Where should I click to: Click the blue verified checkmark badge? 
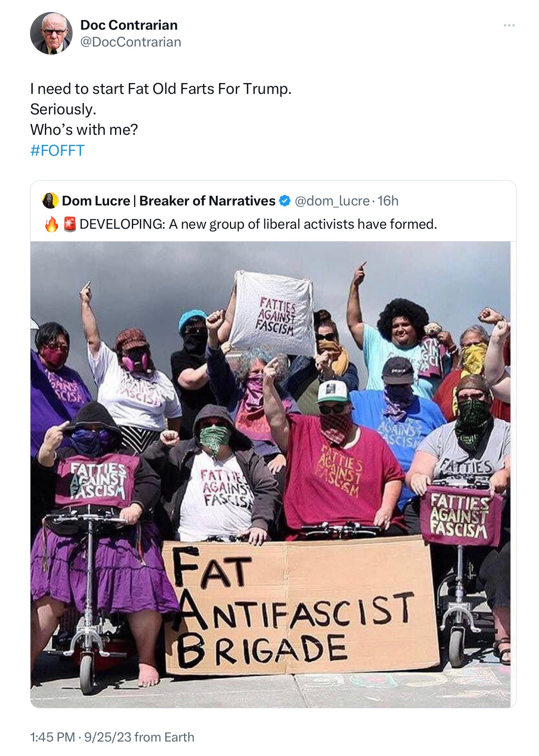pyautogui.click(x=284, y=201)
